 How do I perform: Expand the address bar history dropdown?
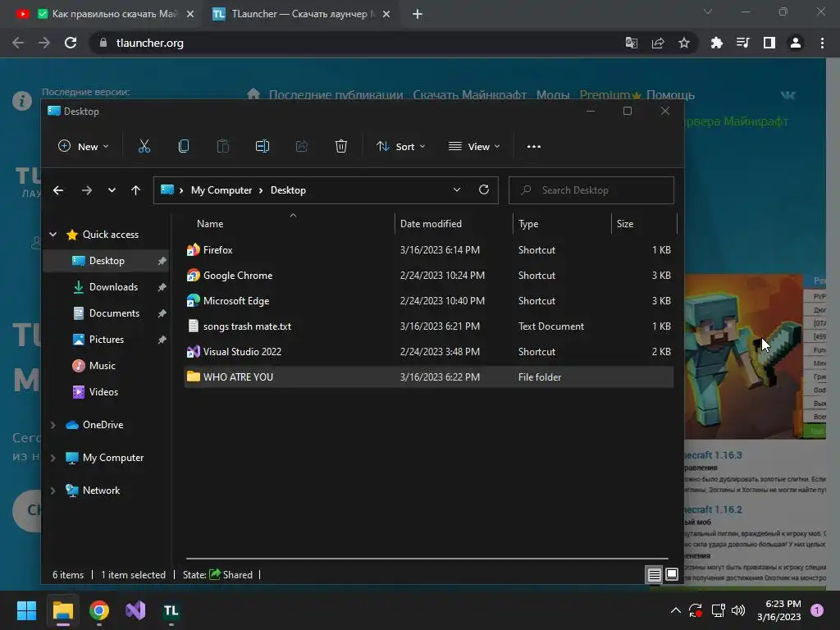click(x=456, y=189)
